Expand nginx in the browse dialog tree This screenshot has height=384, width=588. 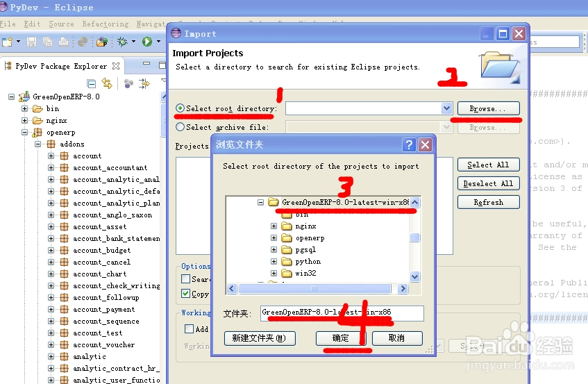(274, 226)
